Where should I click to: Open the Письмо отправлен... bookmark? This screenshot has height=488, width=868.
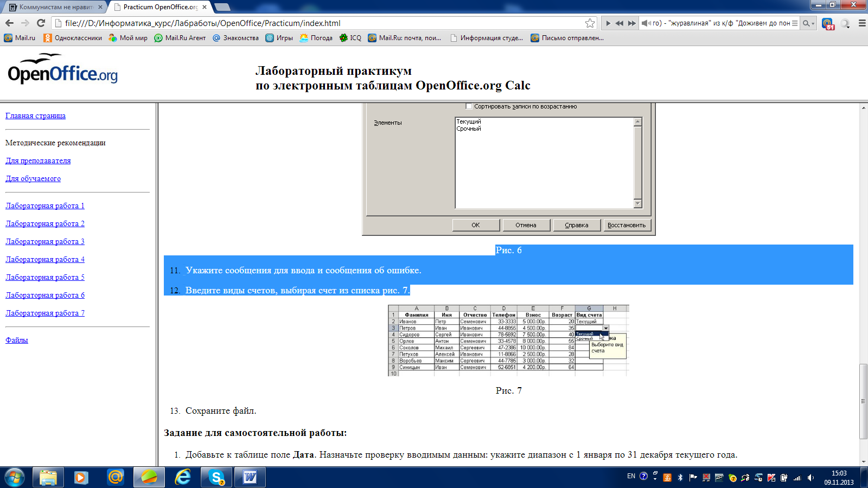click(567, 38)
